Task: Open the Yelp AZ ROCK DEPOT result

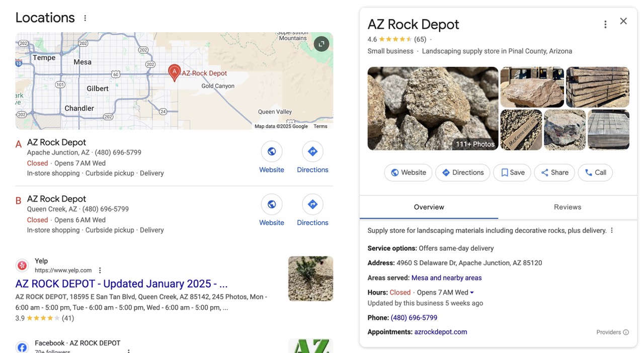Action: 121,284
